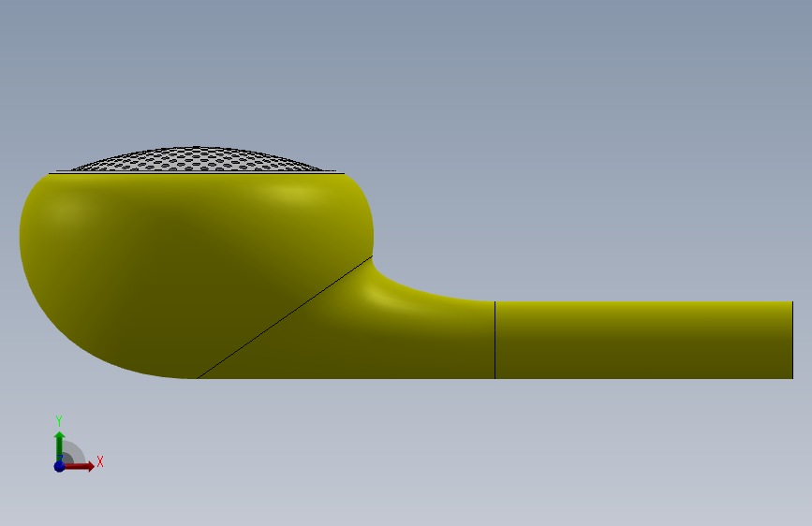Image resolution: width=812 pixels, height=526 pixels.
Task: Select the flat end edge of the stem
Action: click(x=793, y=340)
